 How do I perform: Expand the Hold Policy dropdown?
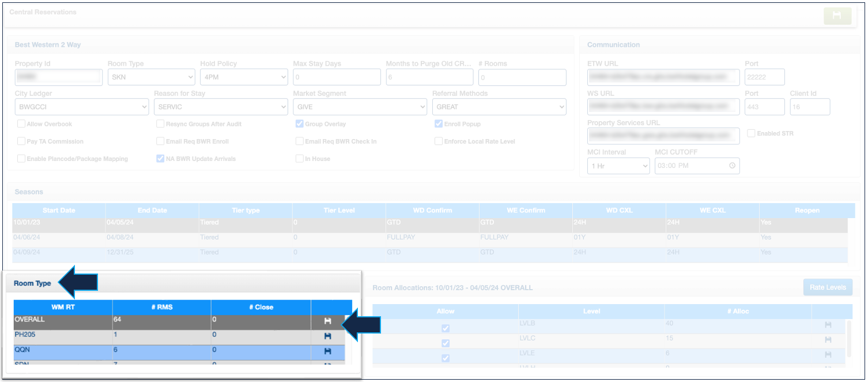coord(244,77)
